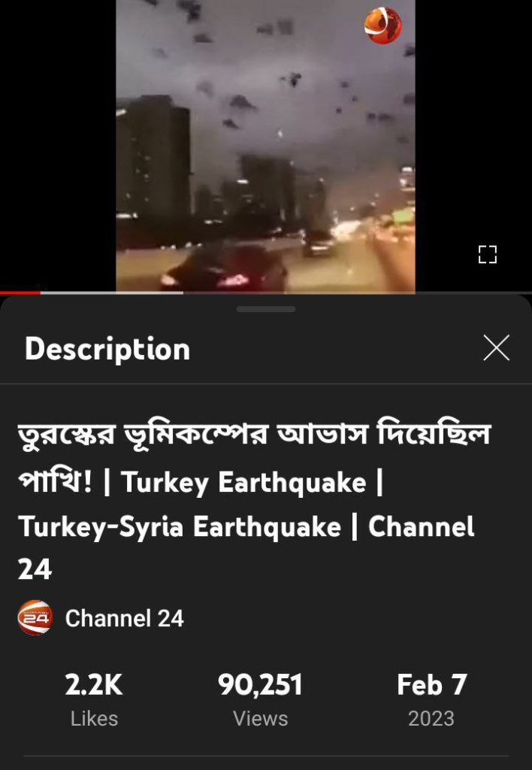532x770 pixels.
Task: Tap the Feb 7 upload date
Action: (431, 684)
